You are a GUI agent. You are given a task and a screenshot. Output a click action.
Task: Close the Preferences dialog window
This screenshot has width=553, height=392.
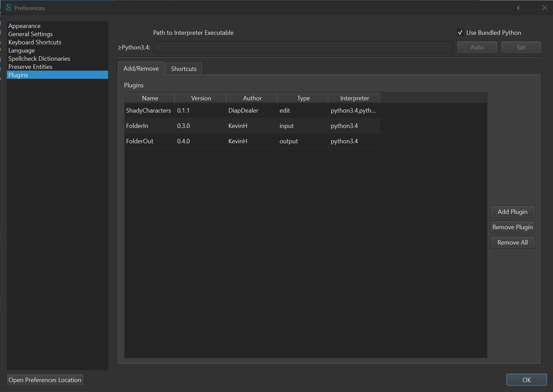(544, 8)
